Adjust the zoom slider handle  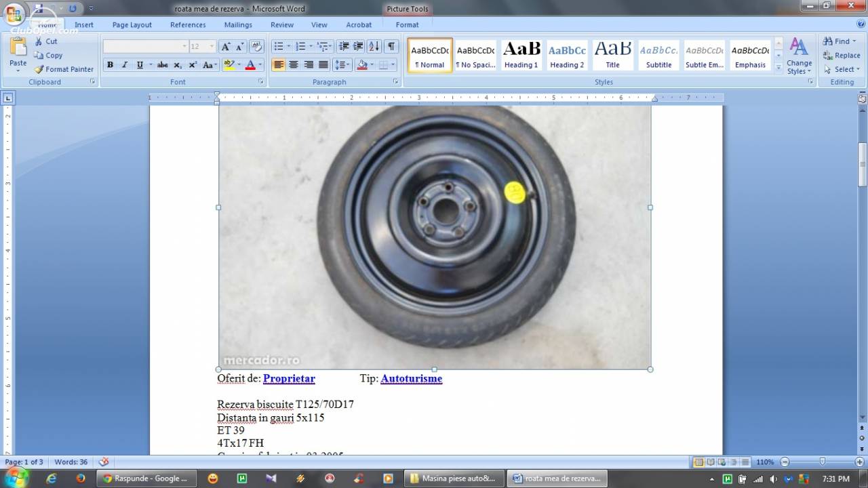pyautogui.click(x=823, y=462)
